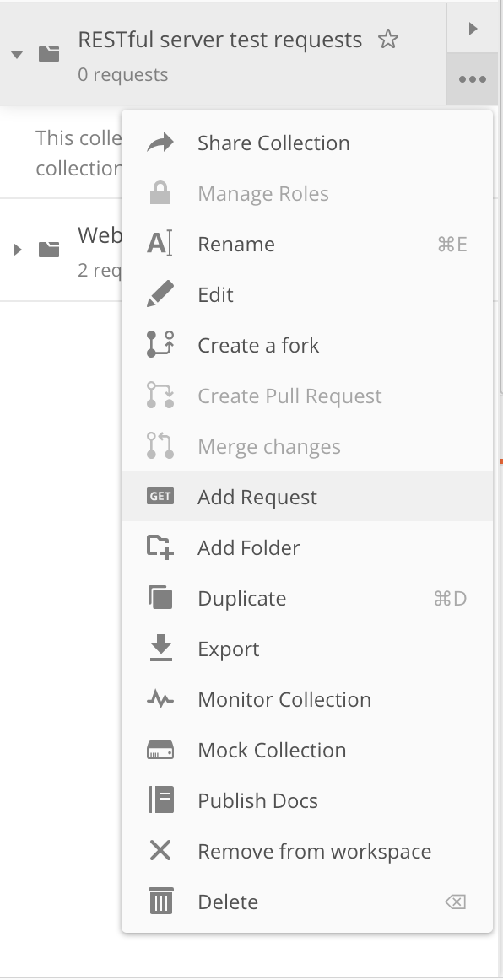Open collection details with right arrow button
Screen dimensions: 503x980
(x=473, y=28)
